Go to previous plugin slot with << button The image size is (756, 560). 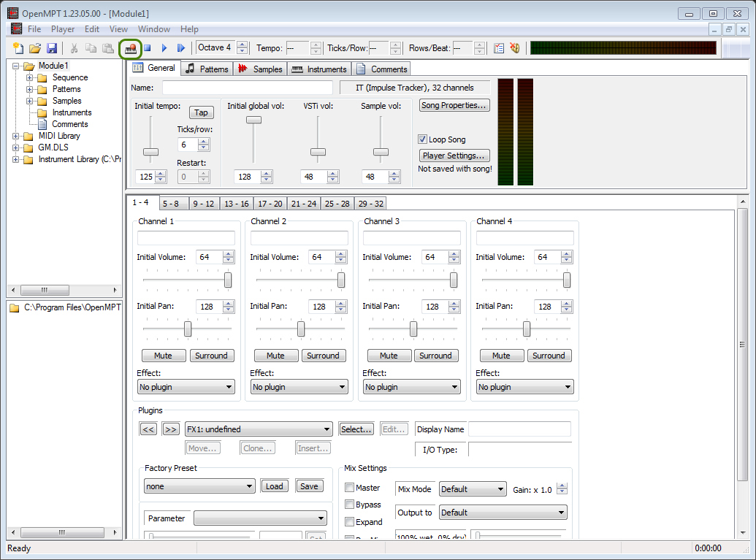click(x=148, y=429)
